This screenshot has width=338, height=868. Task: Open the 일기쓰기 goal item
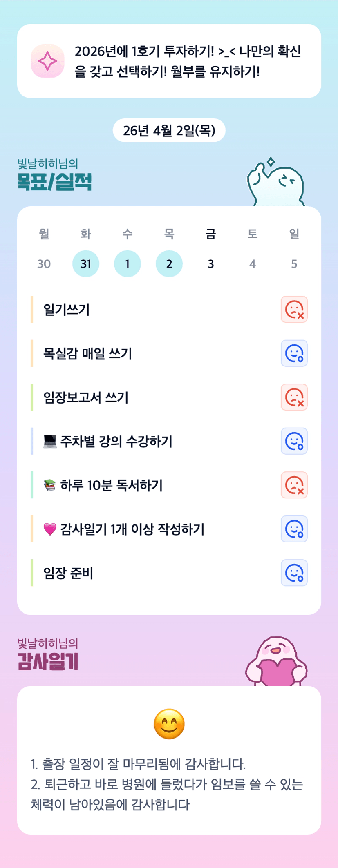point(67,310)
